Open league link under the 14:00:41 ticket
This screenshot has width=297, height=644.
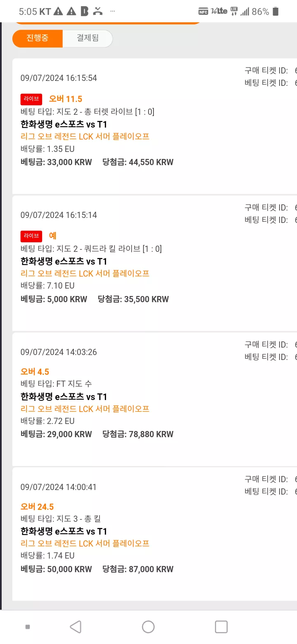point(85,544)
